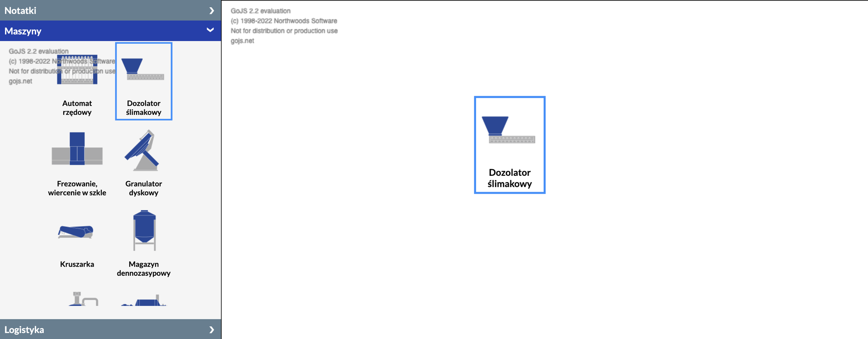Select the Dozolator ślimakowy hopper image on the canvas
This screenshot has height=339, width=868.
pos(509,130)
